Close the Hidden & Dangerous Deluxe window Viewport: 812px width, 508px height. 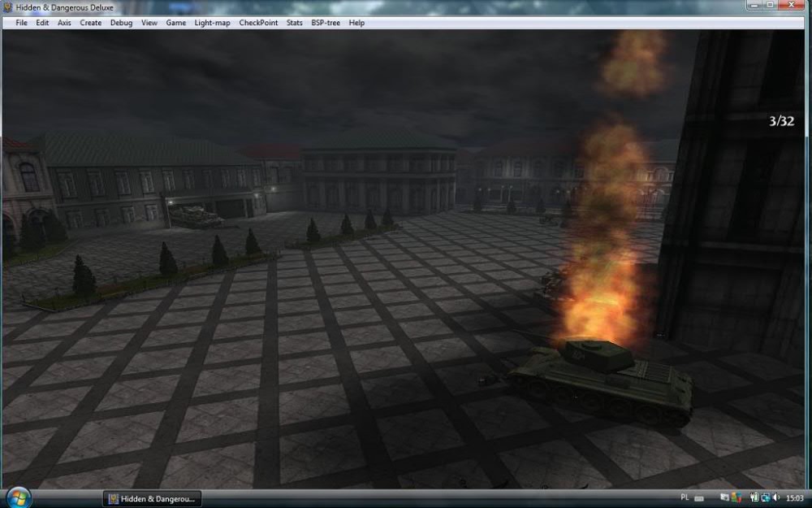coord(791,5)
